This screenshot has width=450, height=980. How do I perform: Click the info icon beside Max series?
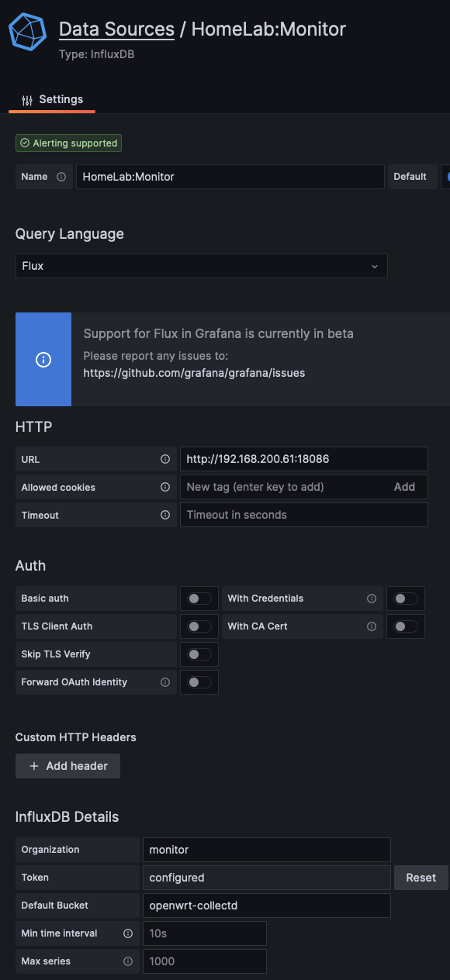(128, 961)
